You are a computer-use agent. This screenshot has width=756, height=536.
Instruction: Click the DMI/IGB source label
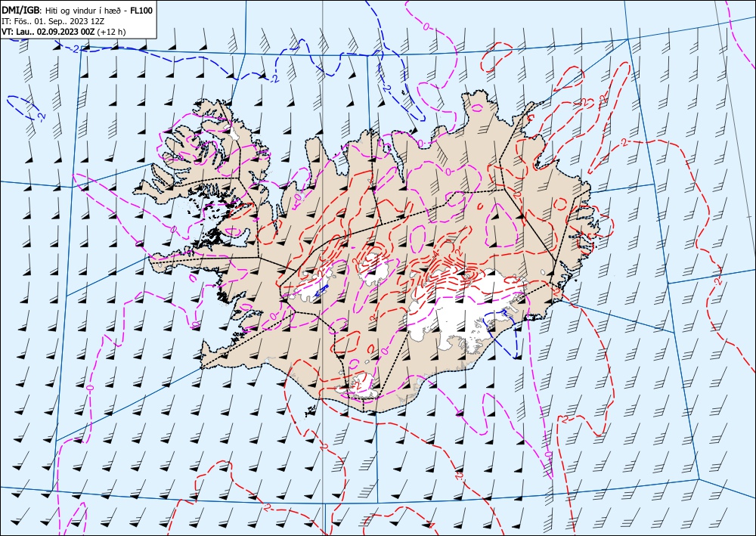(x=21, y=10)
